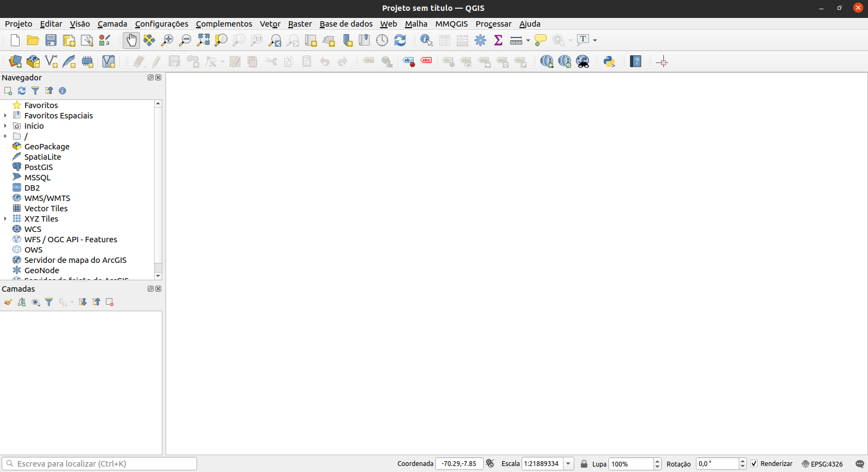Open the Vetor menu
868x472 pixels.
(x=270, y=24)
